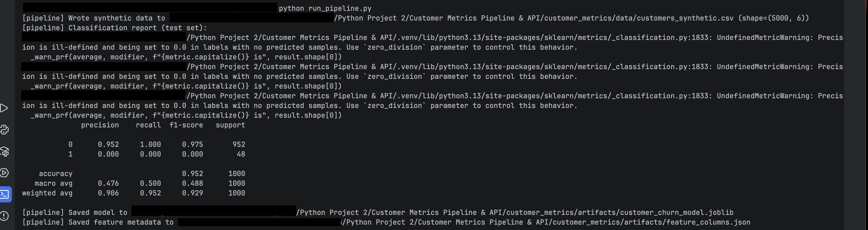Open the feature_columns.json path link
The width and height of the screenshot is (868, 230).
click(546, 222)
